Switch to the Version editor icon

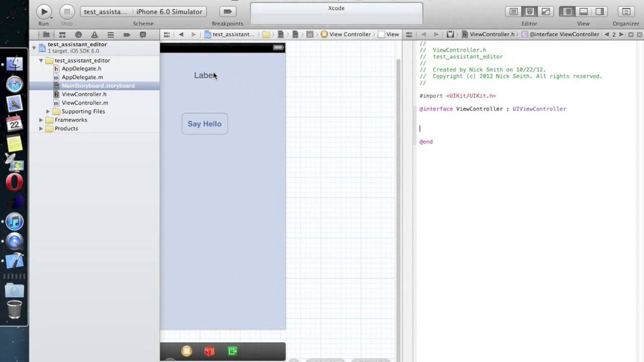point(546,12)
